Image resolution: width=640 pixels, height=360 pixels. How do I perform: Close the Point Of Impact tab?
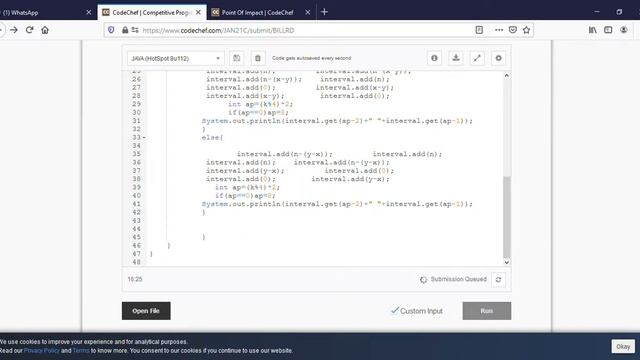308,13
